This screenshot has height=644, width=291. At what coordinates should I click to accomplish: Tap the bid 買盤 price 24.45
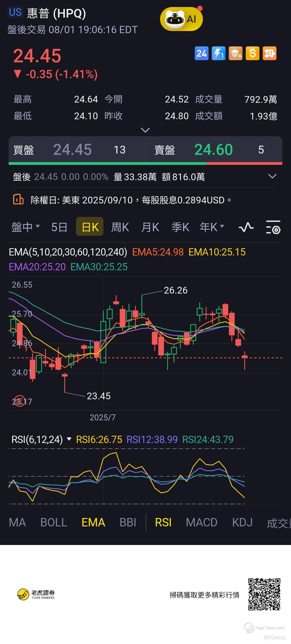72,149
